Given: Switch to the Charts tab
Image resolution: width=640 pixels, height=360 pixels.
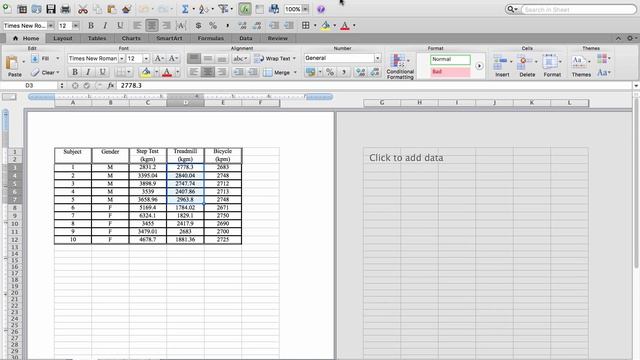Looking at the screenshot, I should click(x=131, y=38).
